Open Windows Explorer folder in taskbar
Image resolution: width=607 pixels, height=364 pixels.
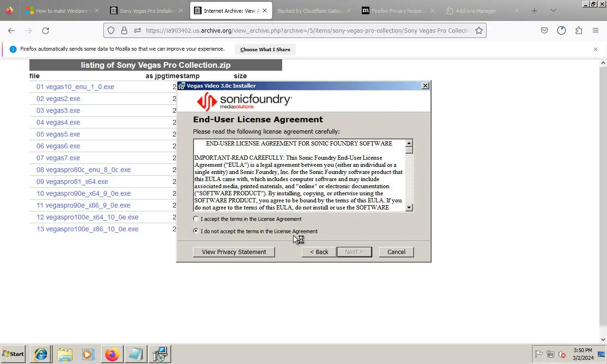(65, 354)
